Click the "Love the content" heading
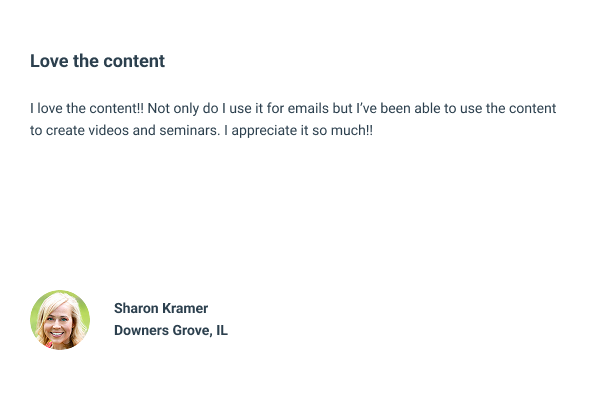This screenshot has width=600, height=400. click(97, 61)
